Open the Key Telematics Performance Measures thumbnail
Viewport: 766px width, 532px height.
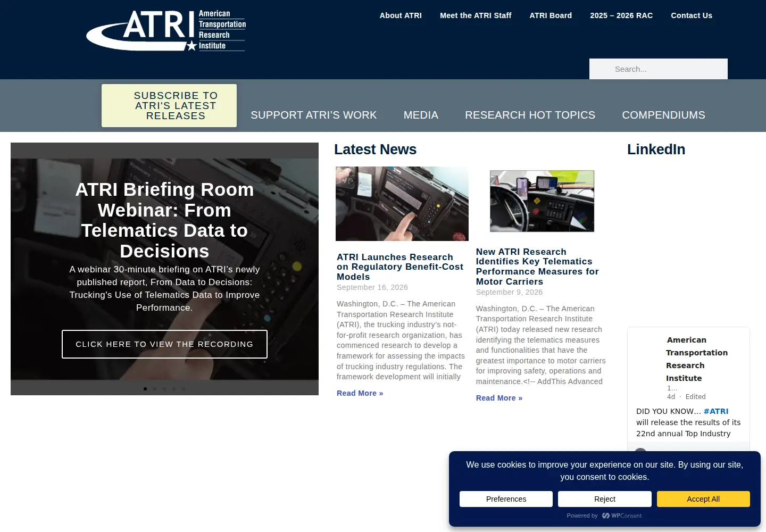542,201
